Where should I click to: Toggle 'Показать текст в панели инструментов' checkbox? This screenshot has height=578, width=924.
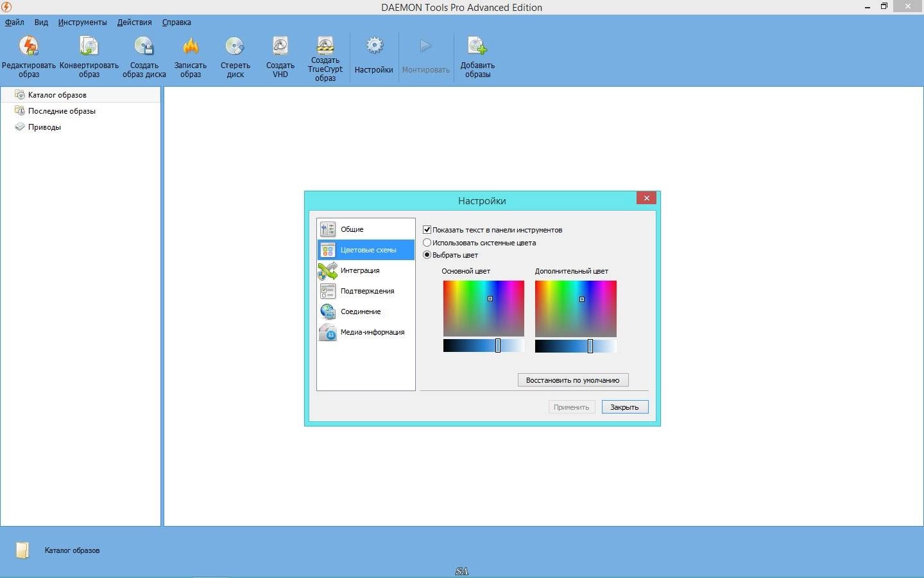pos(427,229)
